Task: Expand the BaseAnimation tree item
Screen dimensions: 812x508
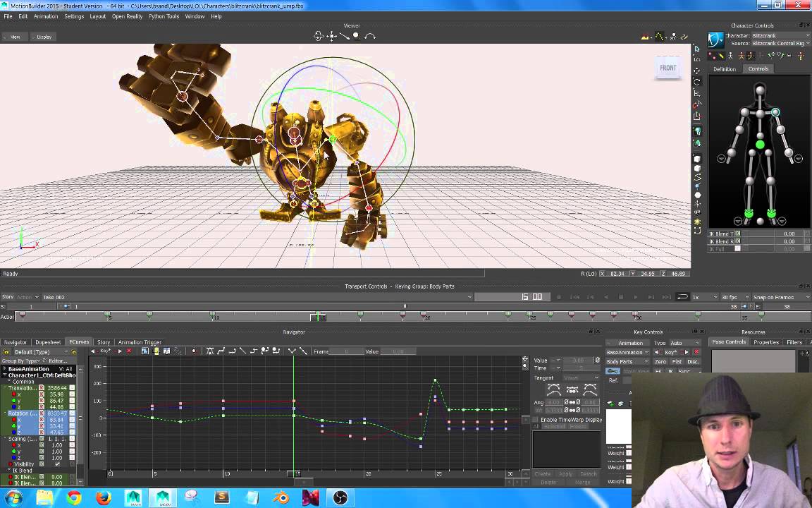Action: pyautogui.click(x=5, y=368)
